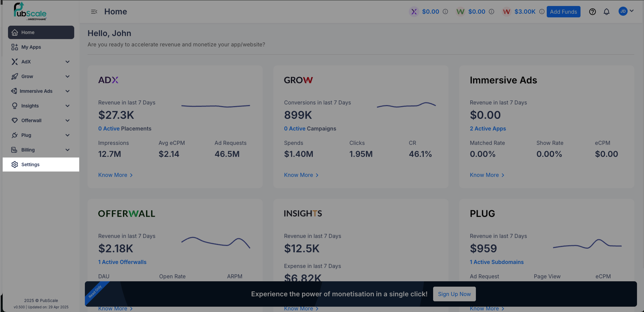Click 1 Active Subdomains link in Plug card
Viewport: 644px width, 312px height.
[496, 262]
